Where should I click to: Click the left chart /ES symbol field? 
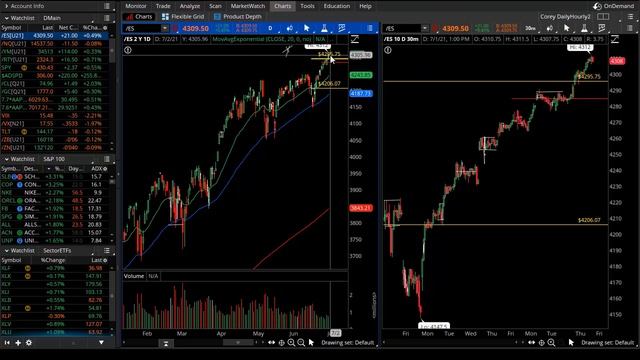point(142,28)
